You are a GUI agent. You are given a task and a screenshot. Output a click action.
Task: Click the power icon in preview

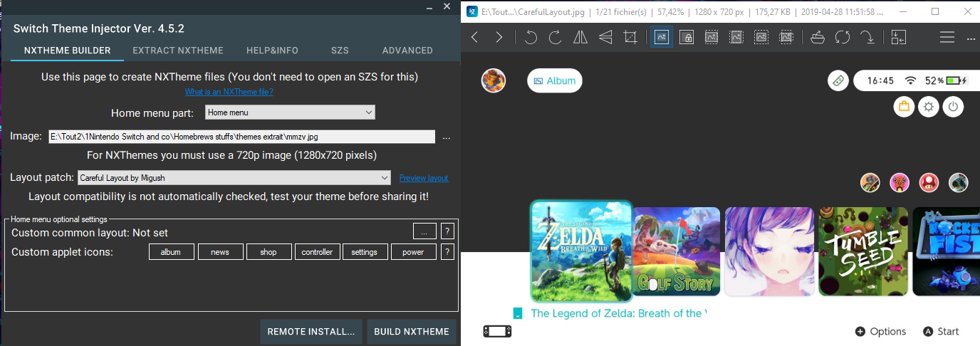coord(953,108)
